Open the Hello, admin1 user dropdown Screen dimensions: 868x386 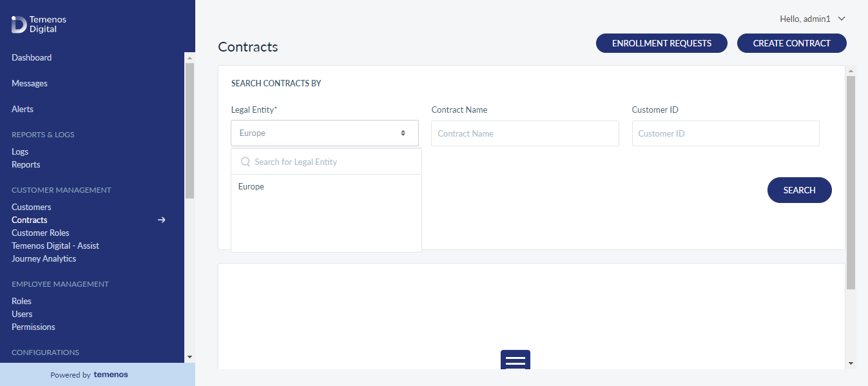813,19
